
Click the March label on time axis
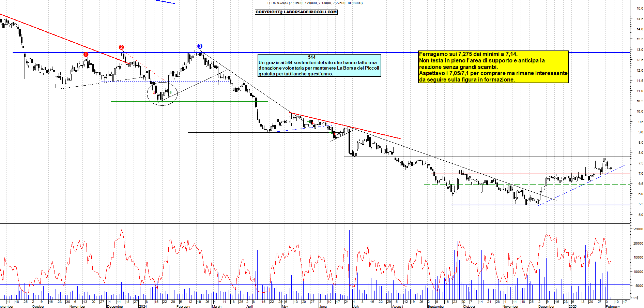217,306
